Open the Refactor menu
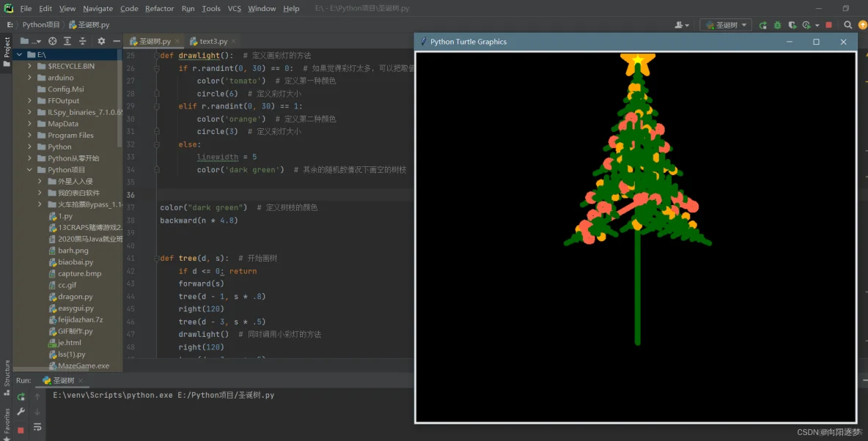Viewport: 868px width, 441px height. (x=159, y=8)
